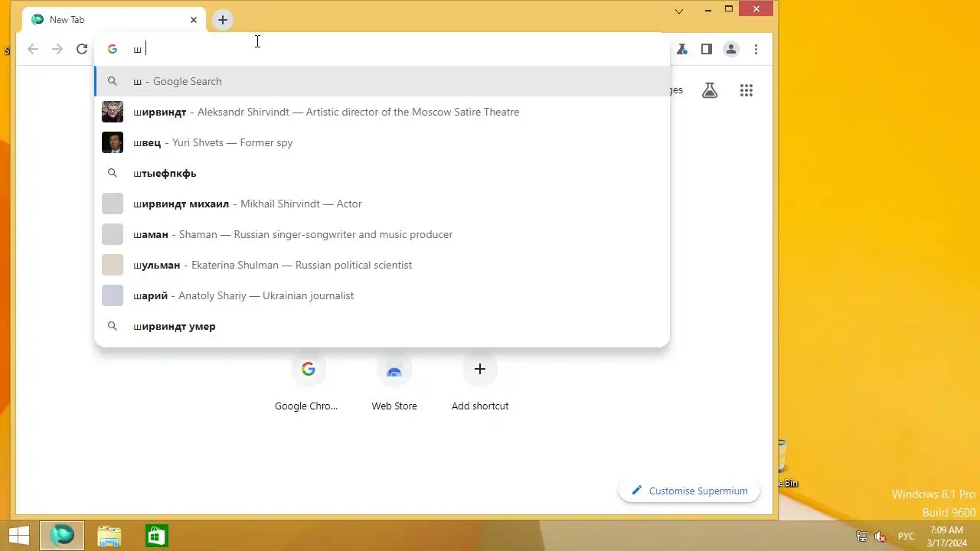980x551 pixels.
Task: Select 'ш - Google Search' suggestion
Action: pyautogui.click(x=382, y=81)
